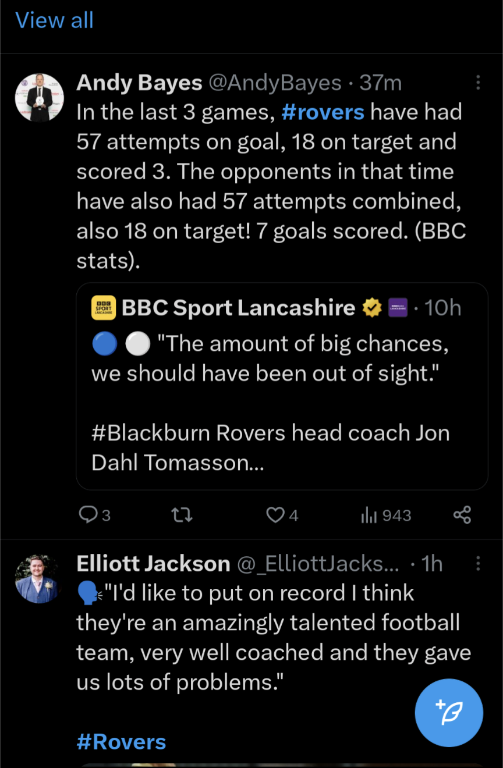This screenshot has width=503, height=768.
Task: Open the Elliott Jackson display name
Action: point(153,564)
